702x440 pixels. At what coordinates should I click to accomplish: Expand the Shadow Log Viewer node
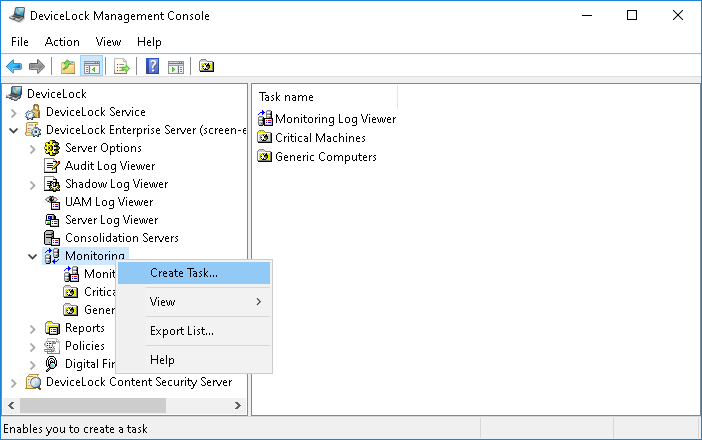pyautogui.click(x=33, y=184)
